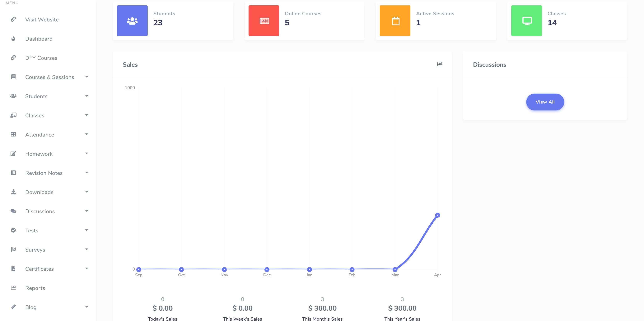Image resolution: width=644 pixels, height=321 pixels.
Task: Expand the Students submenu arrow
Action: pyautogui.click(x=86, y=96)
